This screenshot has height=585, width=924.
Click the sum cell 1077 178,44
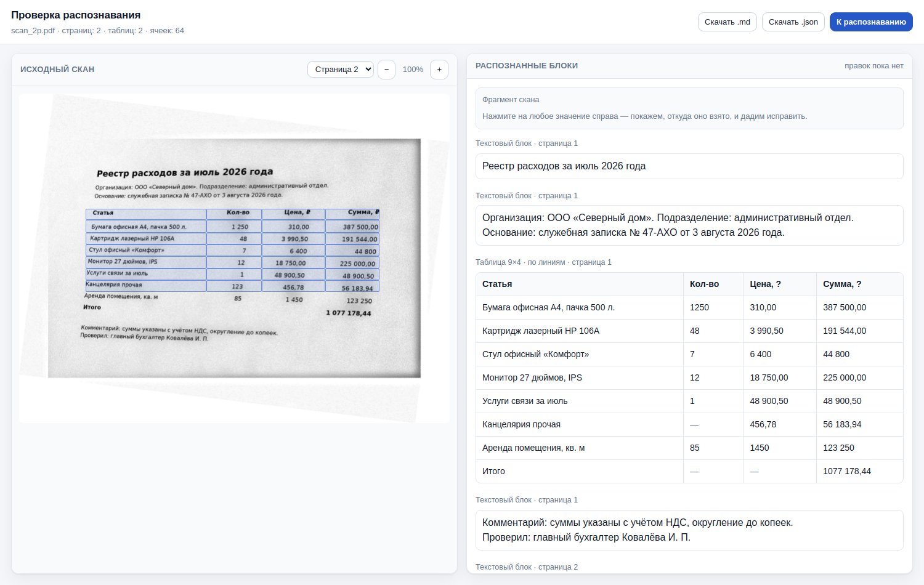tap(859, 471)
